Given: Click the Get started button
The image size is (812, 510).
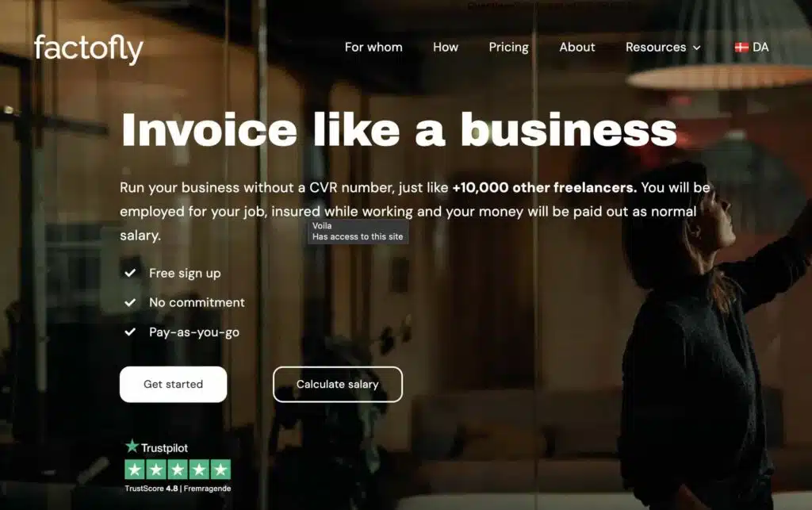Looking at the screenshot, I should click(x=173, y=384).
